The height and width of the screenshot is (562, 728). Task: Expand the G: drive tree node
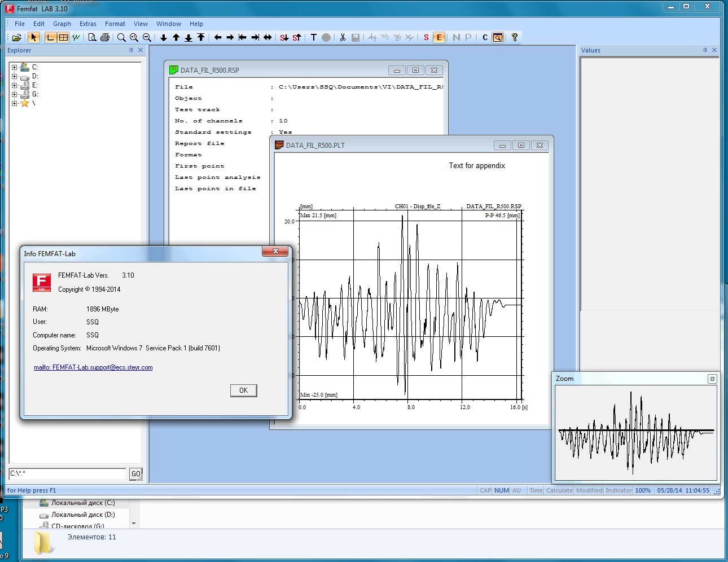click(14, 94)
